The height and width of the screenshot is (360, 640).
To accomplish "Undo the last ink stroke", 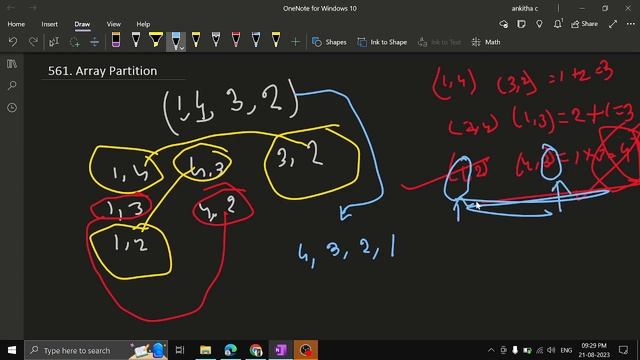I will pos(13,42).
